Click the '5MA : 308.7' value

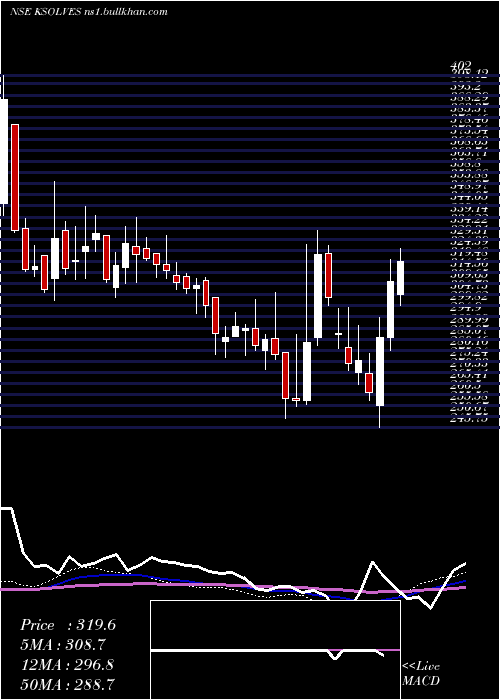[65, 645]
